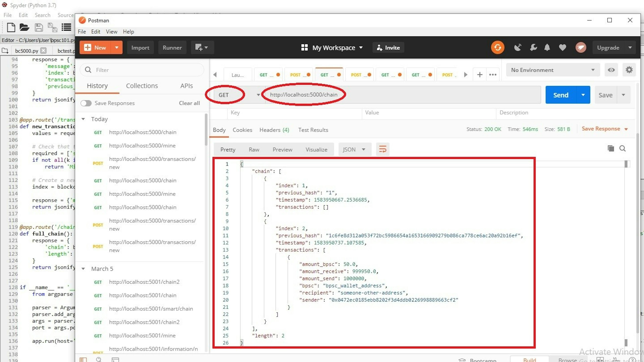Switch response view to Raw
This screenshot has width=644, height=362.
(x=254, y=149)
